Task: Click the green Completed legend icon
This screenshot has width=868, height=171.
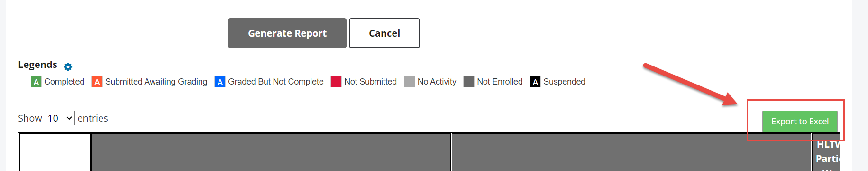Action: point(36,82)
